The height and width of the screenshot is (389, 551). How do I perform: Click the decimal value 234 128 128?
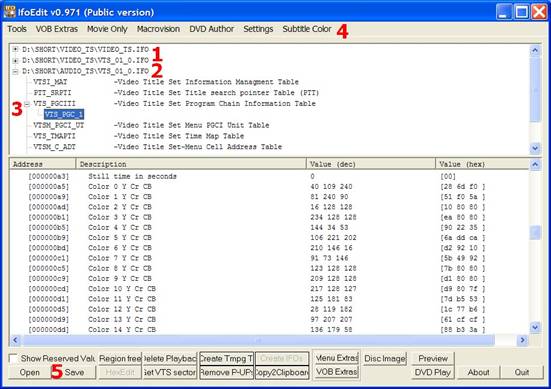[333, 217]
